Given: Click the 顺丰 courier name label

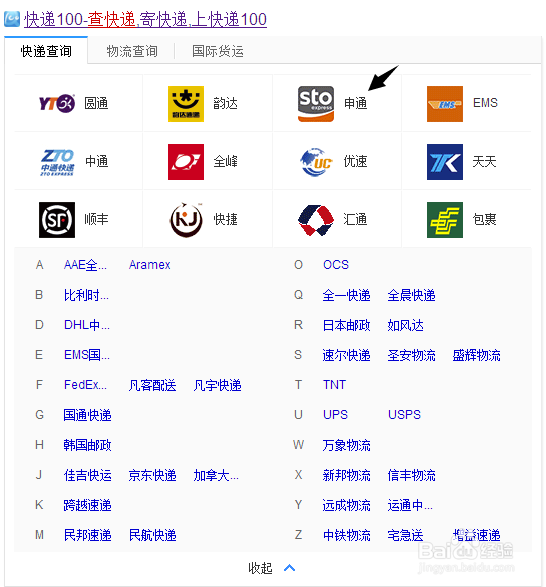Looking at the screenshot, I should pyautogui.click(x=96, y=219).
